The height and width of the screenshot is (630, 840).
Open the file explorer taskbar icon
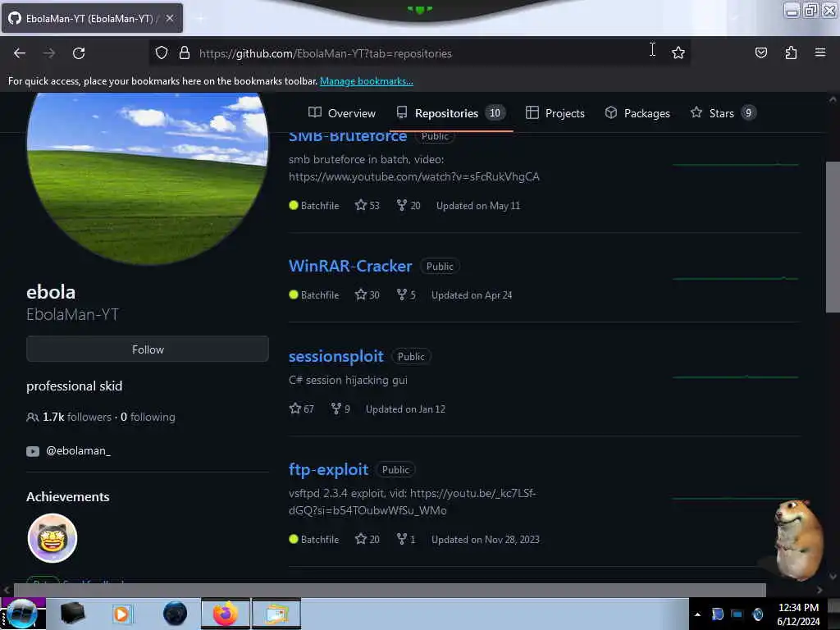[x=276, y=614]
